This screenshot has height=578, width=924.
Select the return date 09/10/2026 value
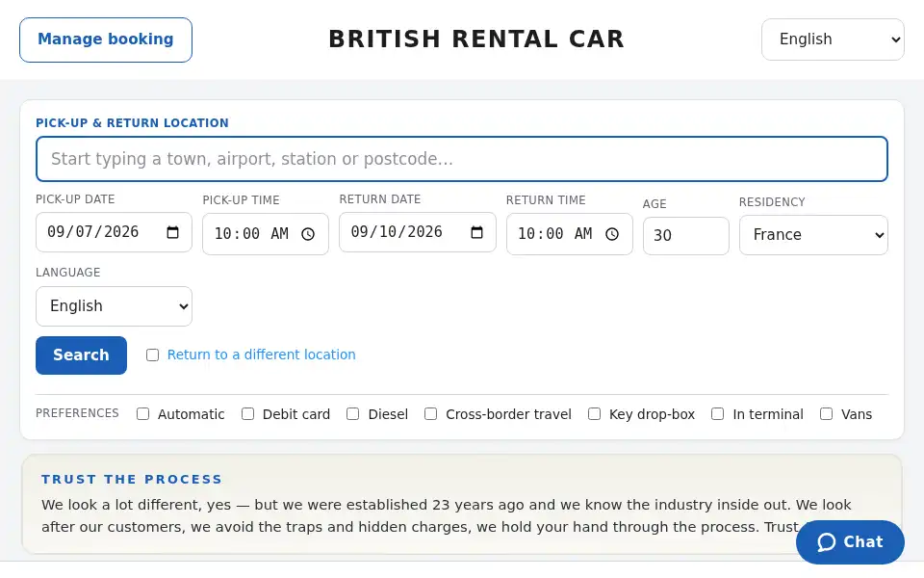pyautogui.click(x=397, y=232)
